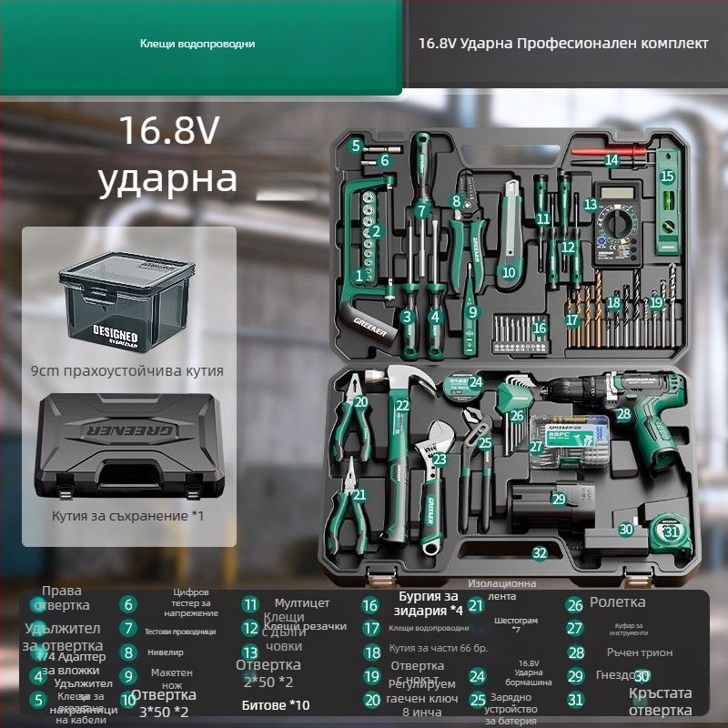Click legend entry "Макетен нож"
Screen dimensions: 728x728
172,678
